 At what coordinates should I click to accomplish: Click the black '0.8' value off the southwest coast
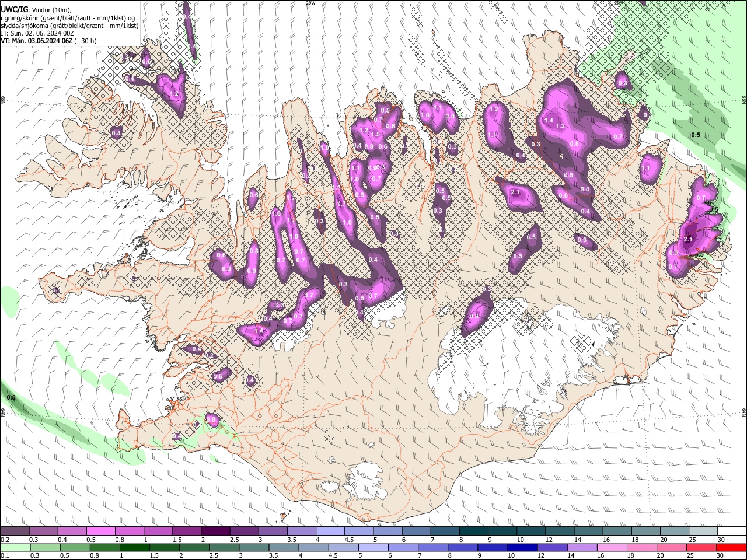tap(11, 398)
